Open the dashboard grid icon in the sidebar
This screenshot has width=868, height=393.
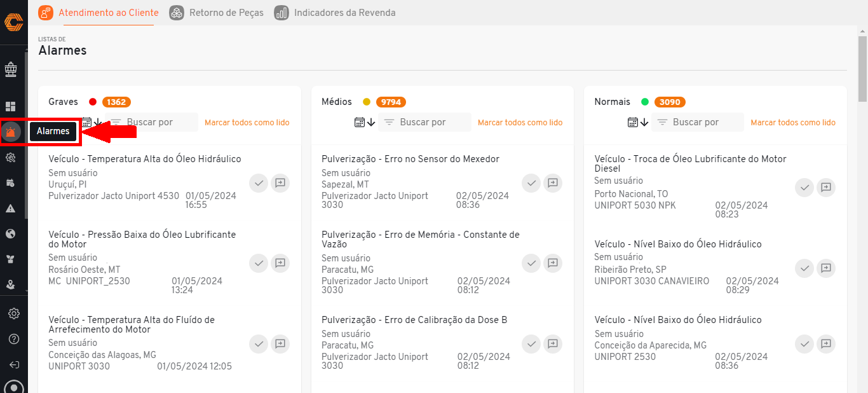[x=11, y=106]
